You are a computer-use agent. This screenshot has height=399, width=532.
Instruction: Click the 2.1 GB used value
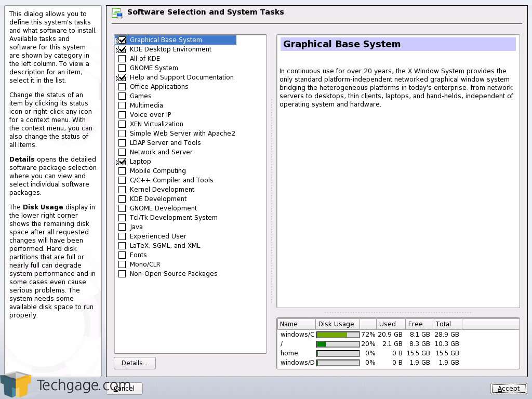tap(392, 344)
